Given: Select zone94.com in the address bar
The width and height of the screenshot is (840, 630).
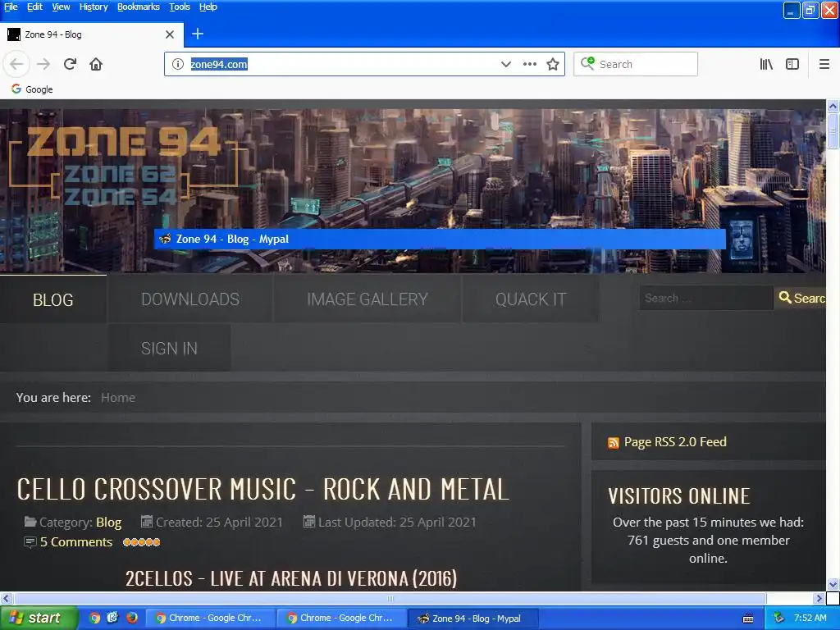Looking at the screenshot, I should [218, 64].
